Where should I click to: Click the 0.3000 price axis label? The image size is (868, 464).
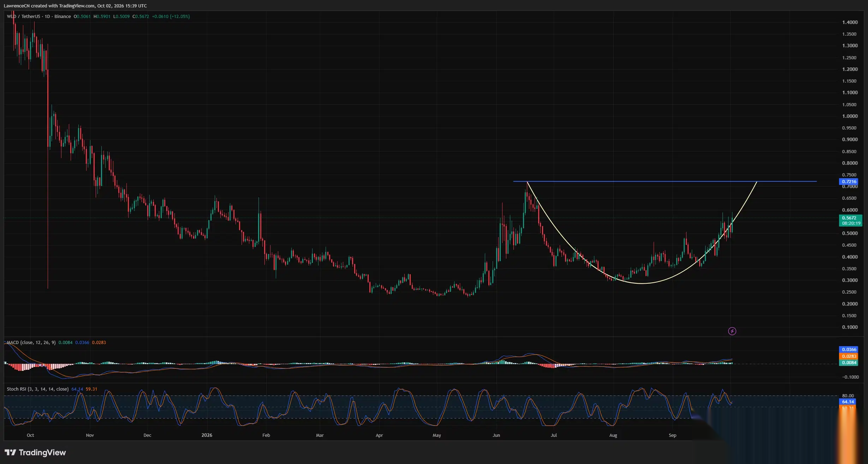(850, 280)
